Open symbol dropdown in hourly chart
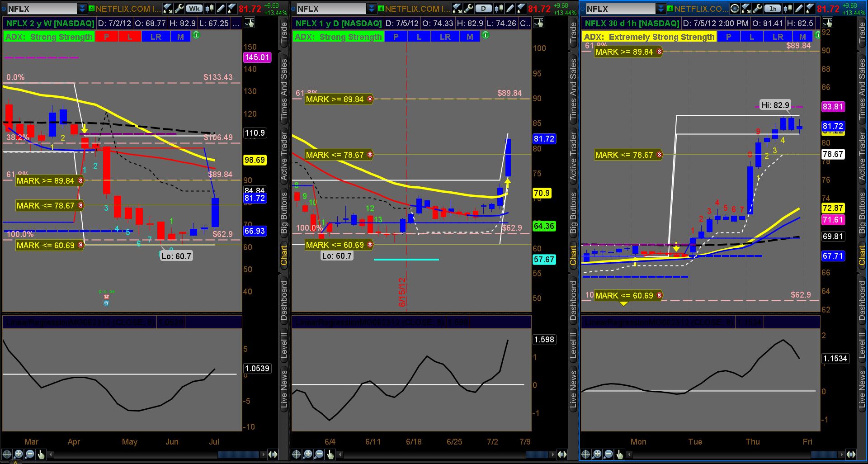The width and height of the screenshot is (868, 464). pyautogui.click(x=661, y=8)
